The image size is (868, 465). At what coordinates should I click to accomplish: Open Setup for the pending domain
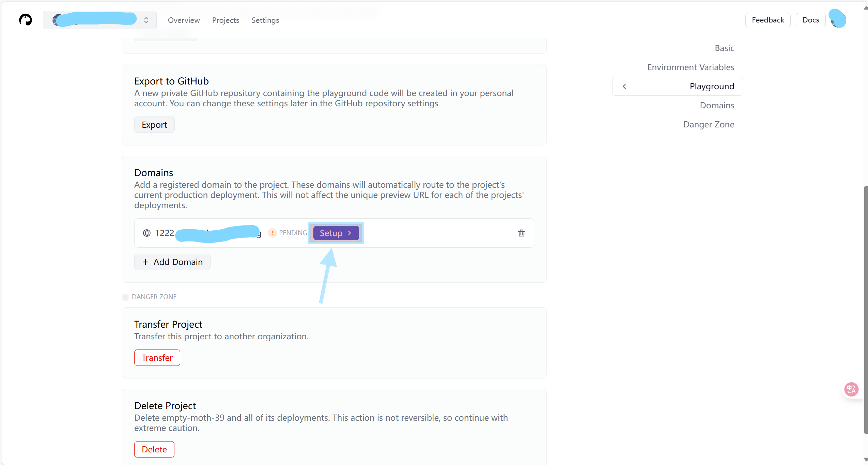click(x=336, y=233)
